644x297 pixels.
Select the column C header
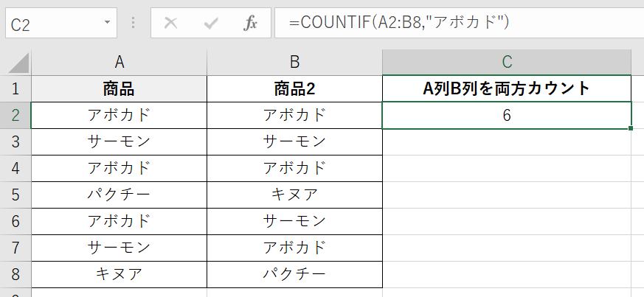pos(507,62)
